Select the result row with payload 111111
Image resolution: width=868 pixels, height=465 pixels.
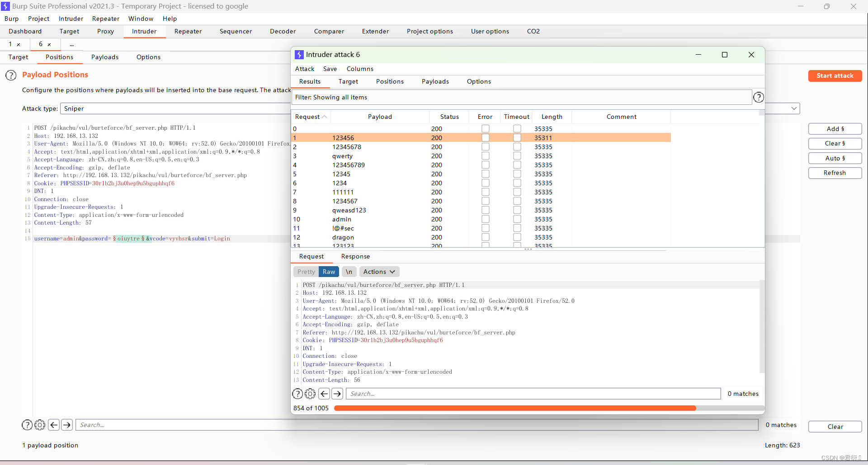point(481,192)
